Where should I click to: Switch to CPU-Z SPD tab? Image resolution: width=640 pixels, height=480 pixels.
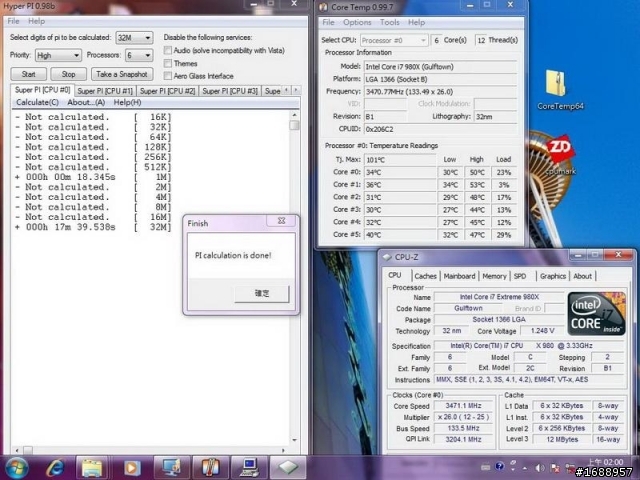pyautogui.click(x=520, y=276)
